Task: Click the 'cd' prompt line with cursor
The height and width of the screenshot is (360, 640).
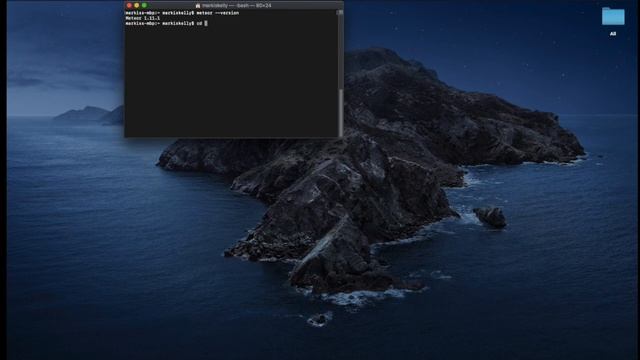Action: tap(166, 24)
